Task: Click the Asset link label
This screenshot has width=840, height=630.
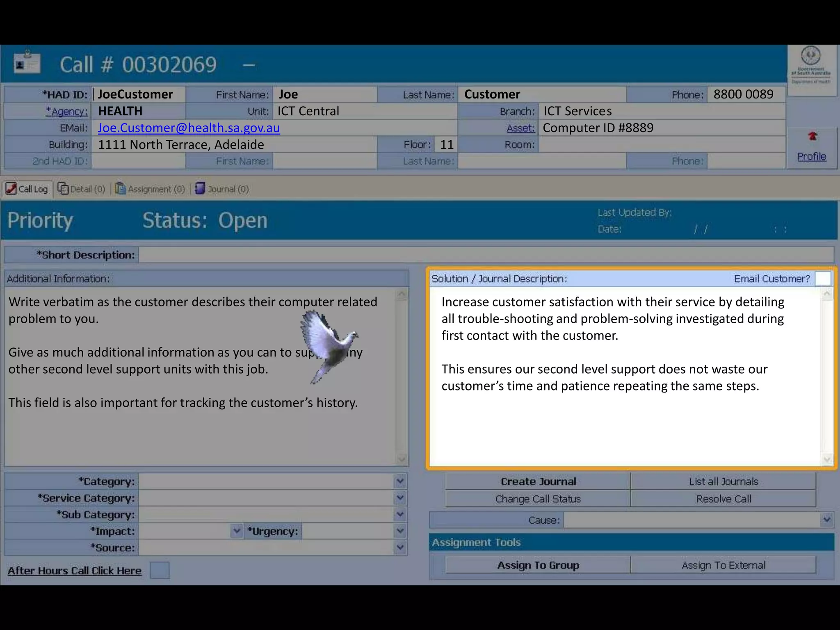Action: [x=521, y=128]
